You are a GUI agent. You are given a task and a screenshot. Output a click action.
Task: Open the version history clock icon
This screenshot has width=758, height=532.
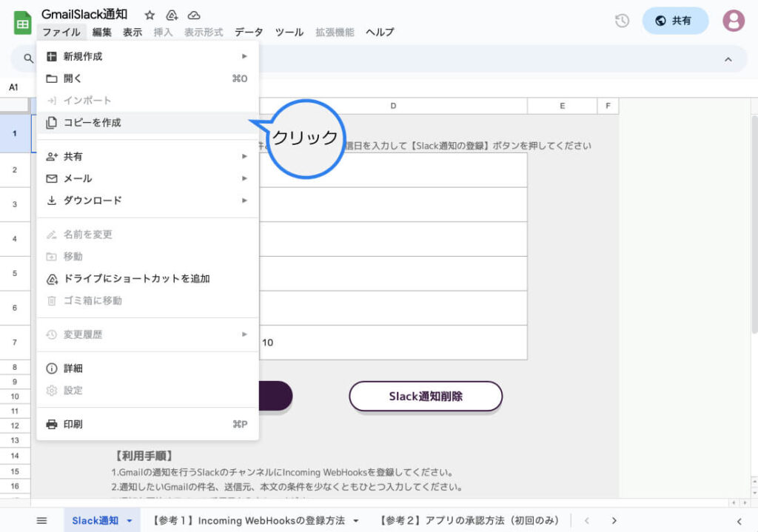(622, 21)
